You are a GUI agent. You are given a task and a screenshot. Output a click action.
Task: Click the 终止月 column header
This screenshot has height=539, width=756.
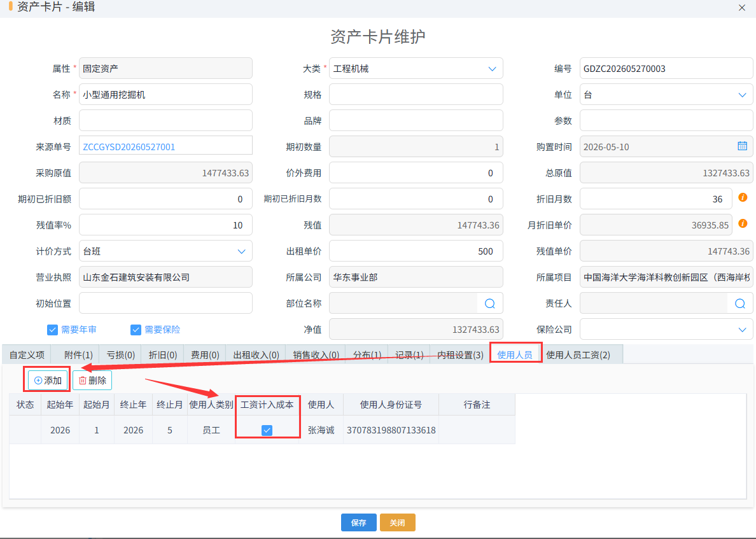point(170,405)
